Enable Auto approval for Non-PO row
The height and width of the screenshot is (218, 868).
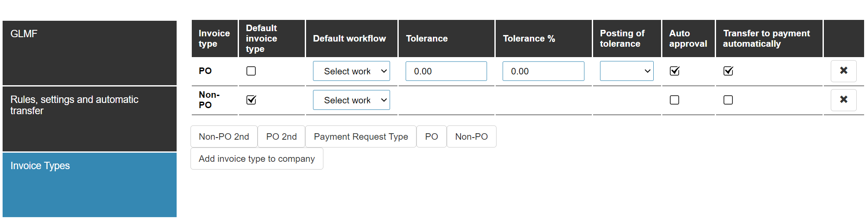pos(674,100)
